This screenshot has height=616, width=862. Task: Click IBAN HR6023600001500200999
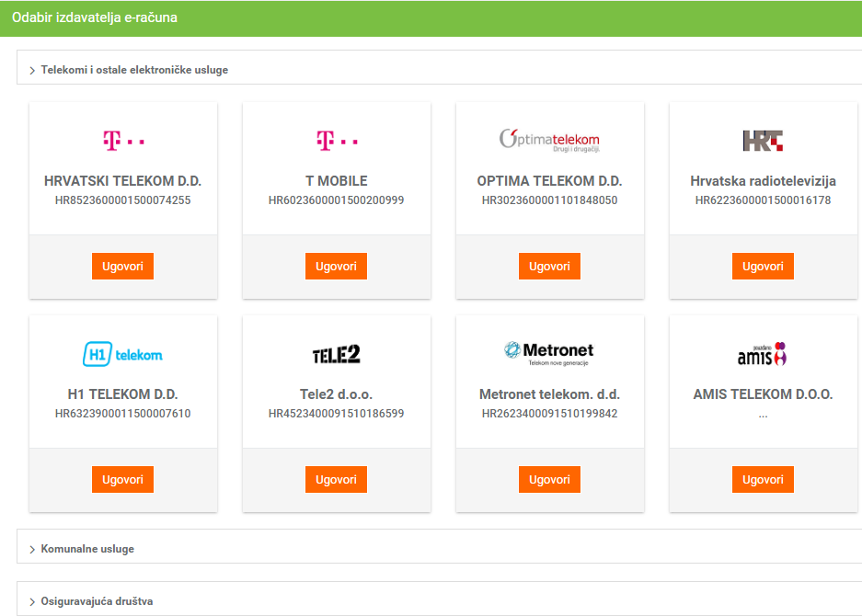coord(336,200)
